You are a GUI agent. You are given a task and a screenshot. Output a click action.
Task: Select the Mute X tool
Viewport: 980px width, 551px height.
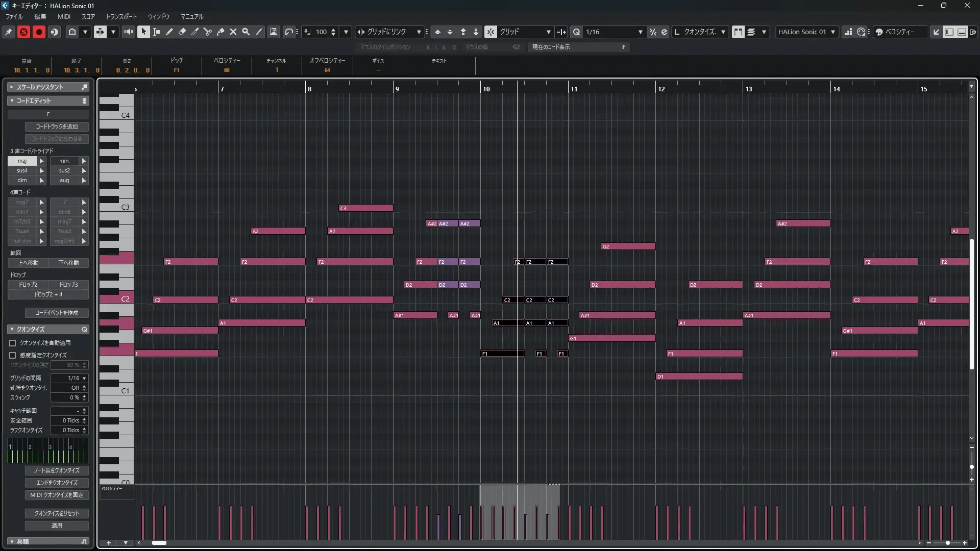pyautogui.click(x=233, y=32)
